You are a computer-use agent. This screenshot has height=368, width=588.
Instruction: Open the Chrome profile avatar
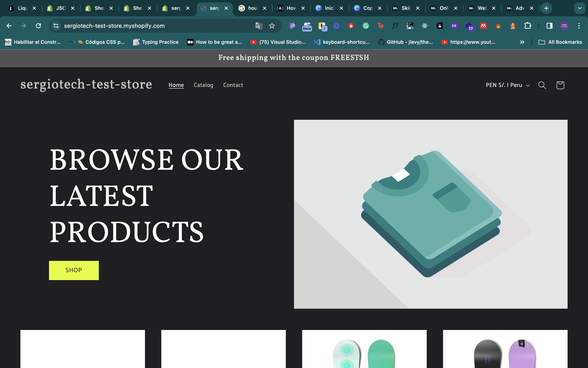tap(564, 26)
